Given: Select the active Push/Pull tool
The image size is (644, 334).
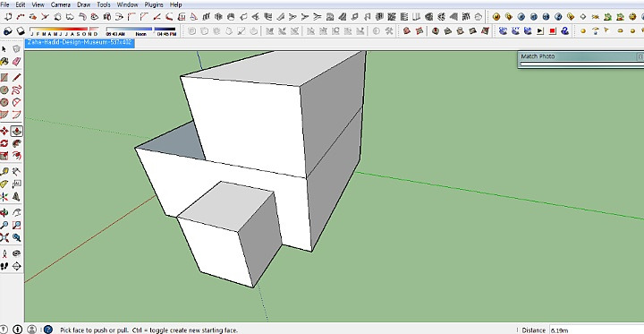Looking at the screenshot, I should (16, 132).
